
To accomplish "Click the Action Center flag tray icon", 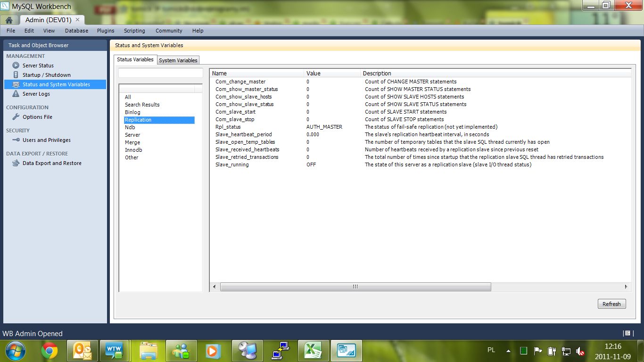I will pyautogui.click(x=537, y=351).
